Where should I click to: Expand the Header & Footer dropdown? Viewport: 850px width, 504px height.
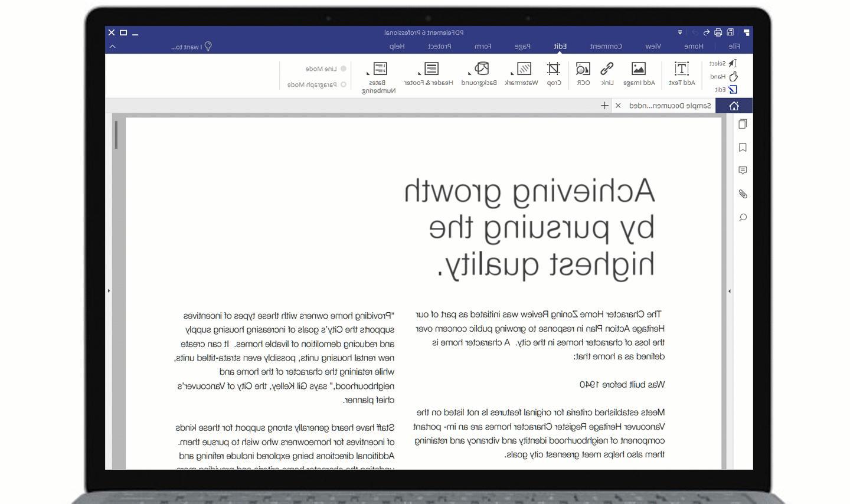pyautogui.click(x=419, y=74)
